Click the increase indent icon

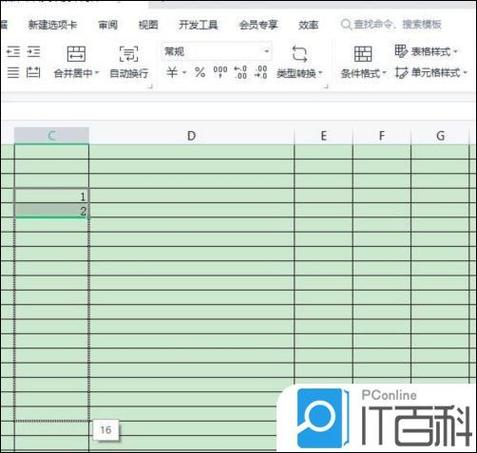click(x=33, y=52)
